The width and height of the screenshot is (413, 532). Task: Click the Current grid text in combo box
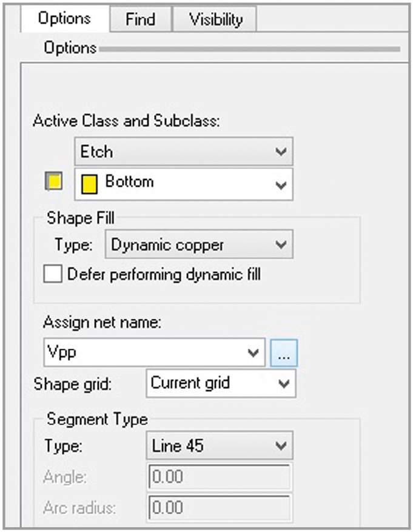[x=190, y=383]
